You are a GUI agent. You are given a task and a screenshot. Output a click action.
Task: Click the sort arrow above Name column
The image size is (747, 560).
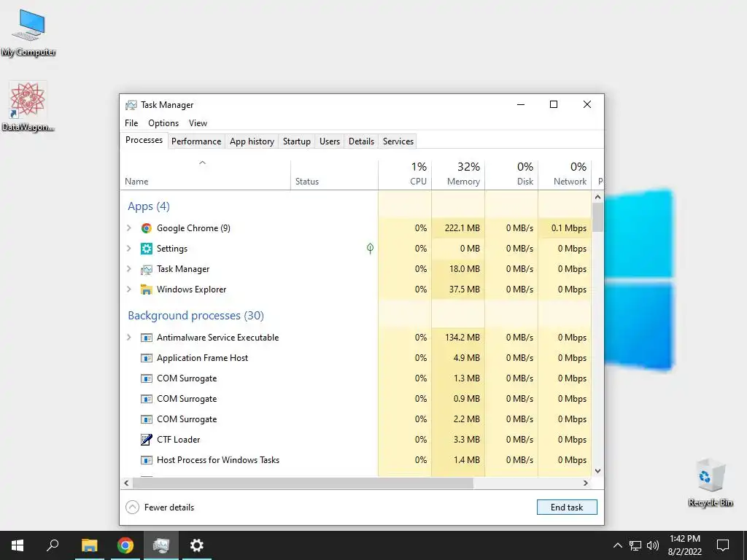(203, 163)
